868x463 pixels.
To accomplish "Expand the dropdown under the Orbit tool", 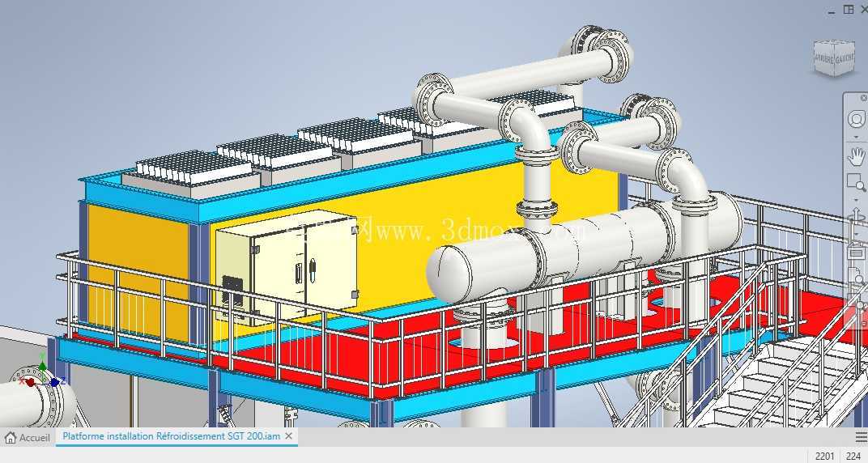I will pos(857,233).
